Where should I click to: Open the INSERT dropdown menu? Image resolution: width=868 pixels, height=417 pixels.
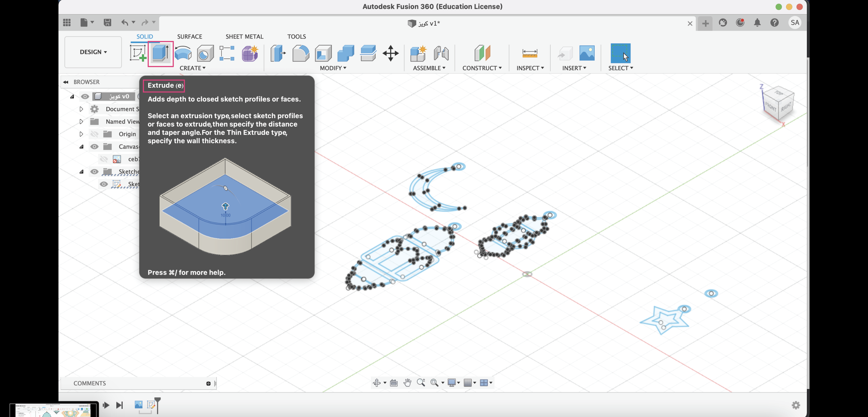574,68
